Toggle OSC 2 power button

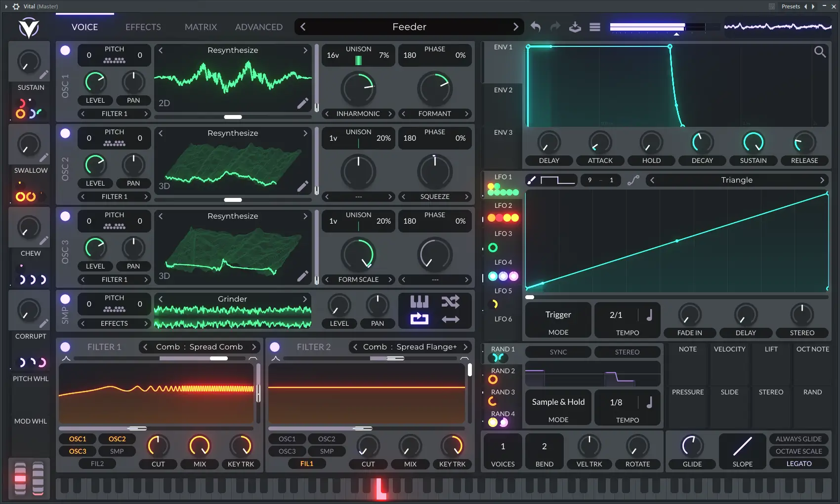point(65,133)
